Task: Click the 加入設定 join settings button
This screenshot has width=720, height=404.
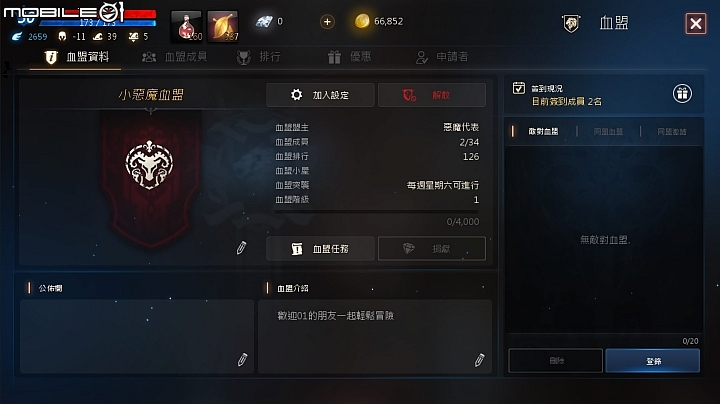Action: pyautogui.click(x=320, y=95)
